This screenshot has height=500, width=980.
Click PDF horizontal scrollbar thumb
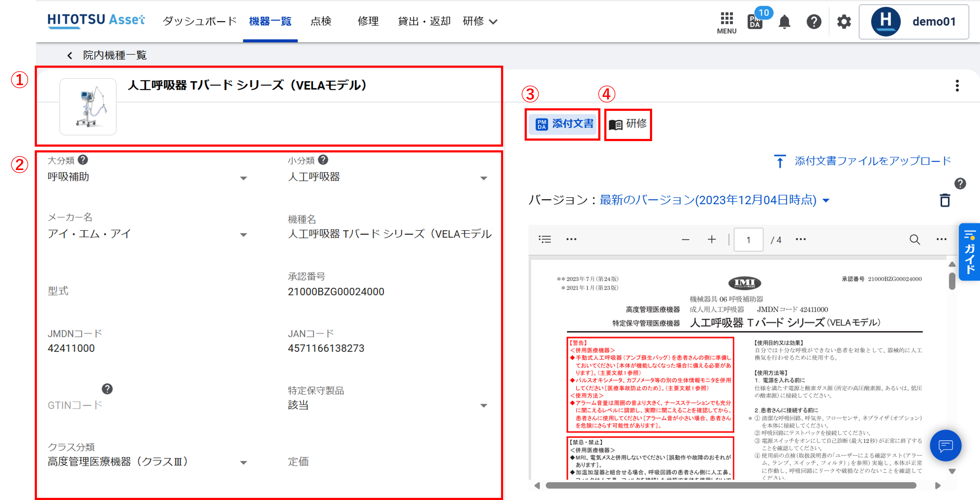click(730, 486)
